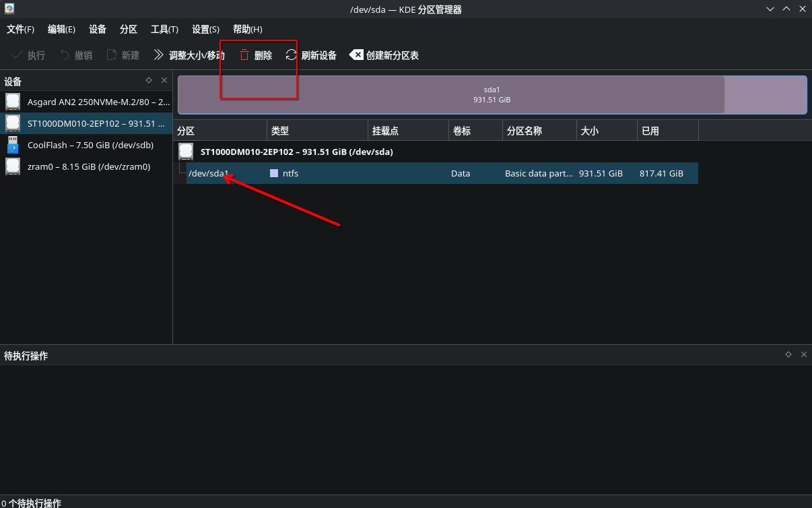Screen dimensions: 812x508
Task: Click the 刷新设备 refresh button
Action: [x=311, y=55]
